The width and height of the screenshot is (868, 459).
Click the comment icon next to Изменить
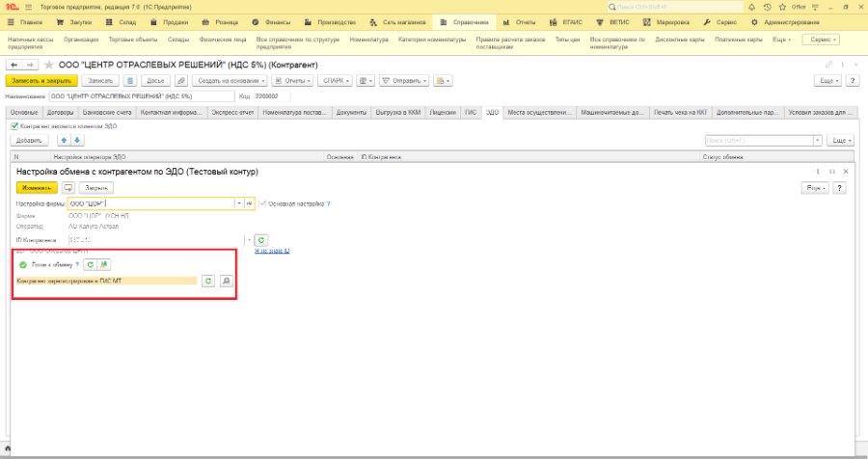(x=68, y=188)
